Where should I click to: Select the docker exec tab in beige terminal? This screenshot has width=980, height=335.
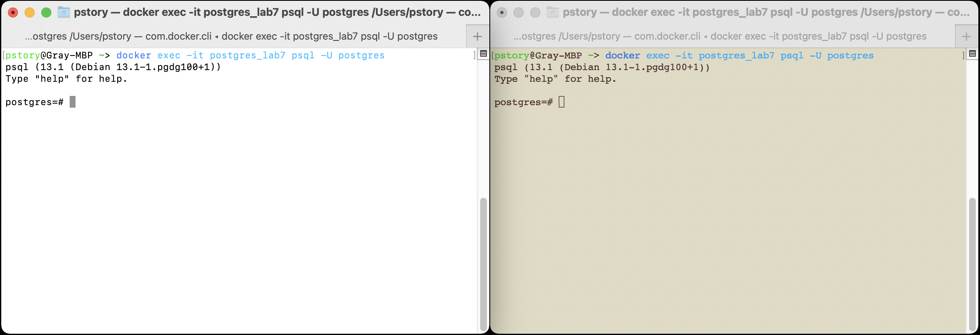pyautogui.click(x=720, y=37)
